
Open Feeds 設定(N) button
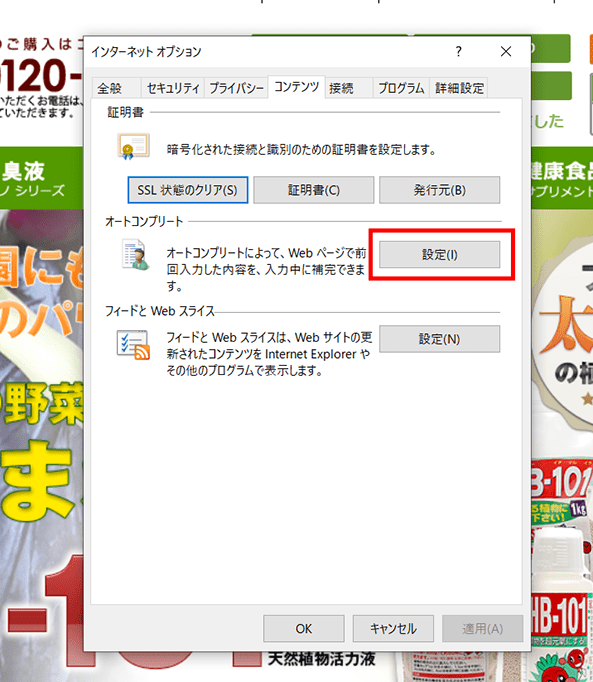[x=439, y=339]
